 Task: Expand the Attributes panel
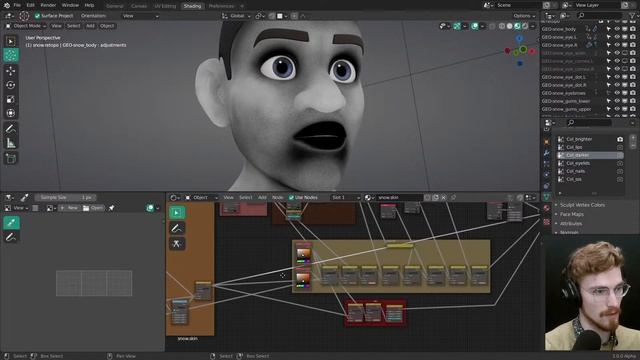coord(571,224)
